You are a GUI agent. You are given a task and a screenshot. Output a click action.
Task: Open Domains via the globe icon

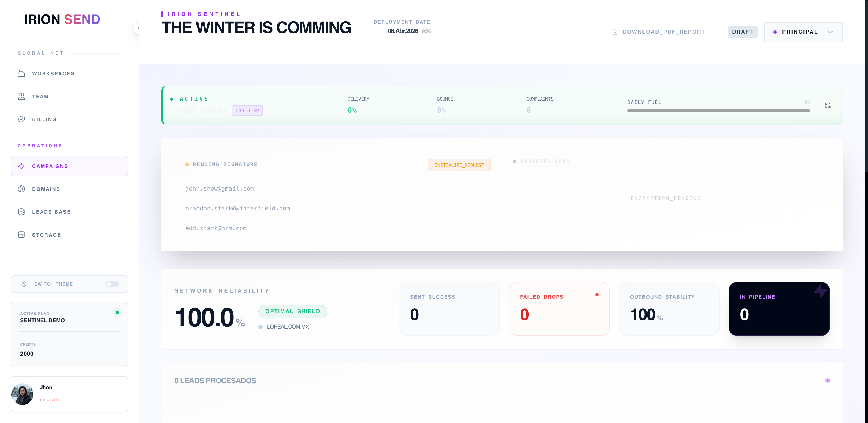[x=21, y=189]
